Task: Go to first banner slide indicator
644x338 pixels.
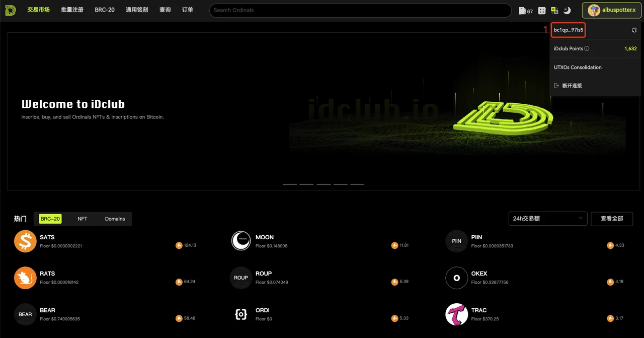Action: point(290,184)
